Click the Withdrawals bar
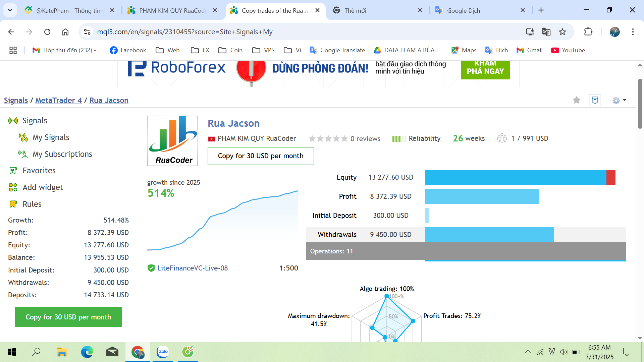The image size is (644, 362). tap(489, 235)
